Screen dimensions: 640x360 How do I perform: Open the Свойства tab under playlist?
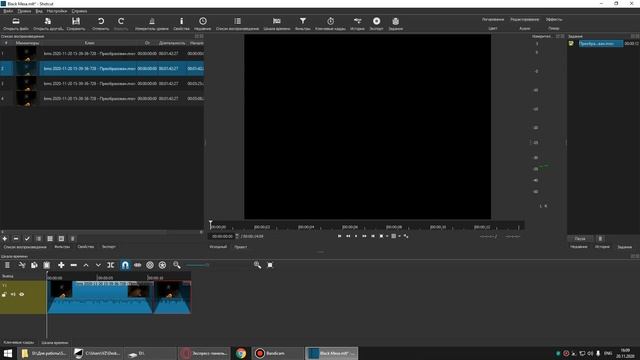coord(86,247)
